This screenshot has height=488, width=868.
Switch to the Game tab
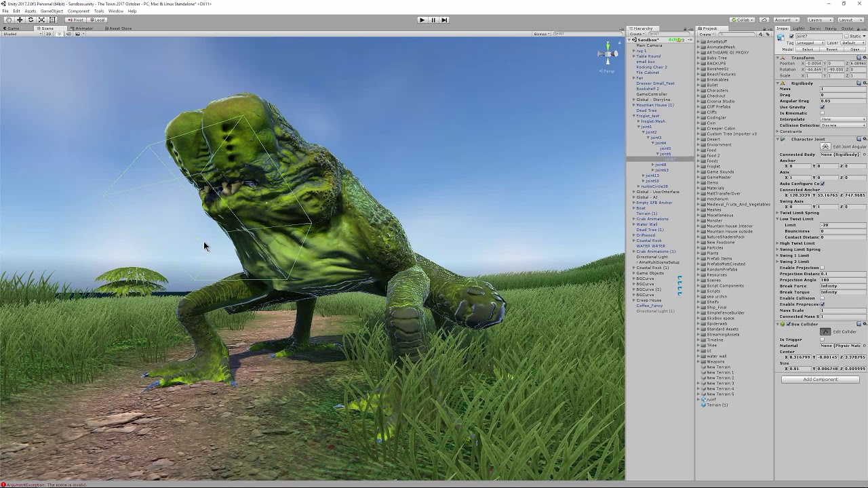pyautogui.click(x=12, y=28)
